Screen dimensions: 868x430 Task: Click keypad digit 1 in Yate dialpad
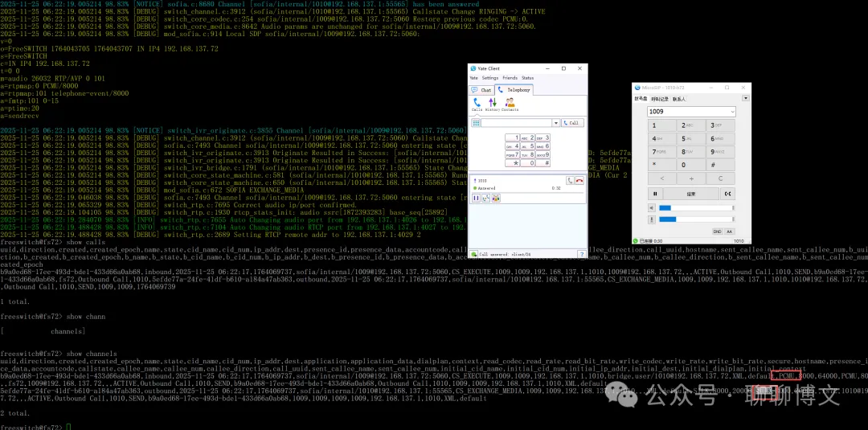(512, 137)
